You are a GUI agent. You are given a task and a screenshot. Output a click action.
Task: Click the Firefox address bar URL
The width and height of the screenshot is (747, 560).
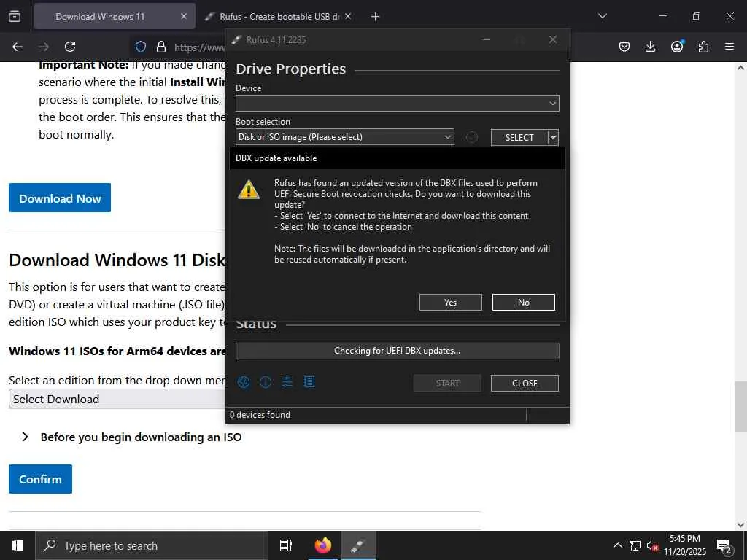[x=200, y=47]
